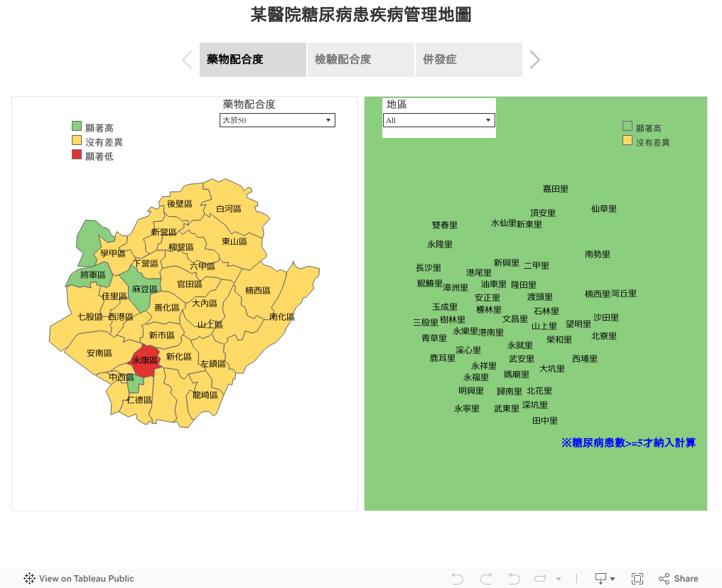Click the 大坑里 label
This screenshot has width=722, height=588.
(551, 368)
